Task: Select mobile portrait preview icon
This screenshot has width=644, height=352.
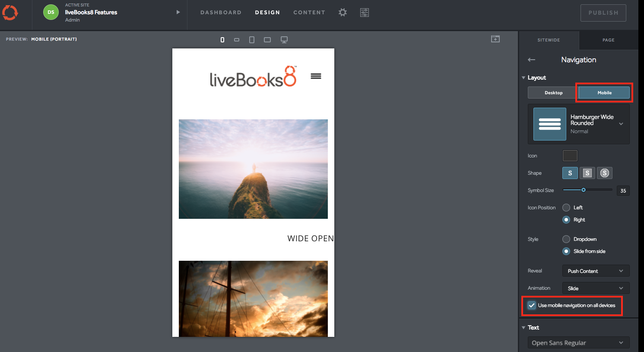Action: pyautogui.click(x=222, y=40)
